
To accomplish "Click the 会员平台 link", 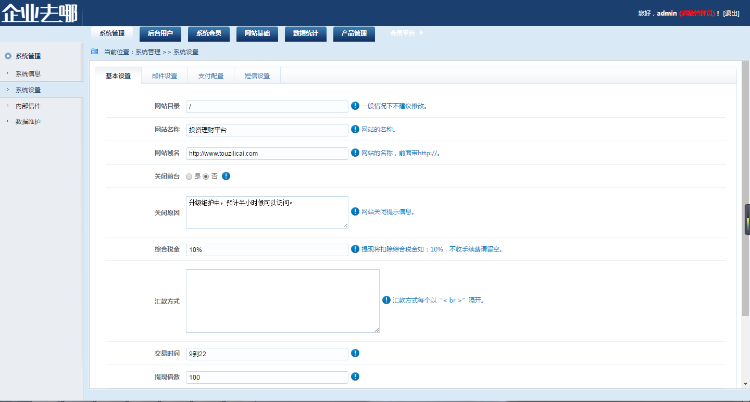I will coord(403,33).
